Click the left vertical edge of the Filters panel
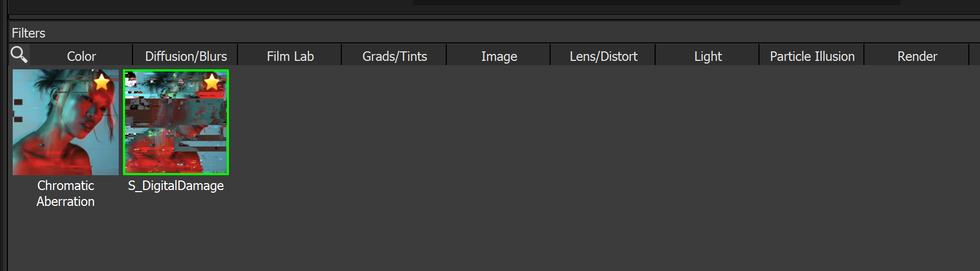Image resolution: width=980 pixels, height=271 pixels. pos(5,159)
